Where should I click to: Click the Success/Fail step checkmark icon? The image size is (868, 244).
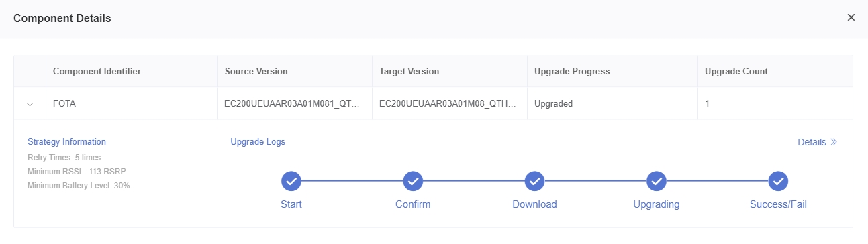(778, 181)
